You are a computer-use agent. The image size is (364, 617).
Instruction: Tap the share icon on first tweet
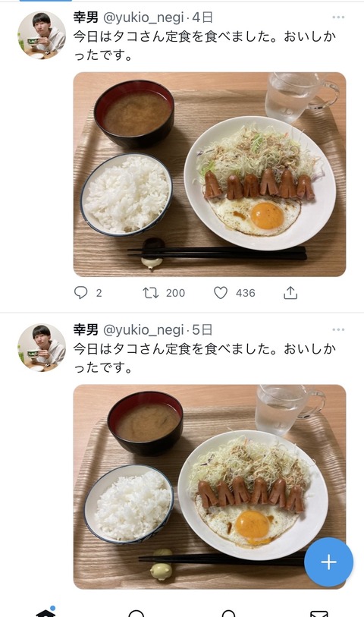pos(290,293)
